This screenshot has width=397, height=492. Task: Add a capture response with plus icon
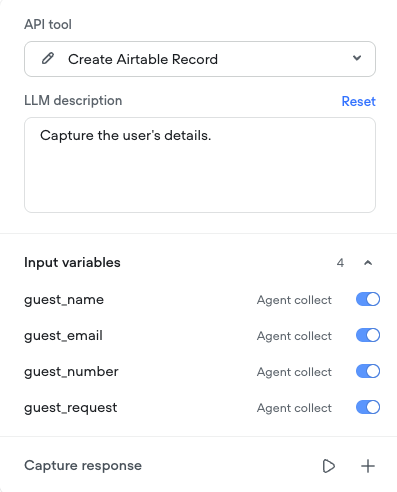pyautogui.click(x=368, y=466)
